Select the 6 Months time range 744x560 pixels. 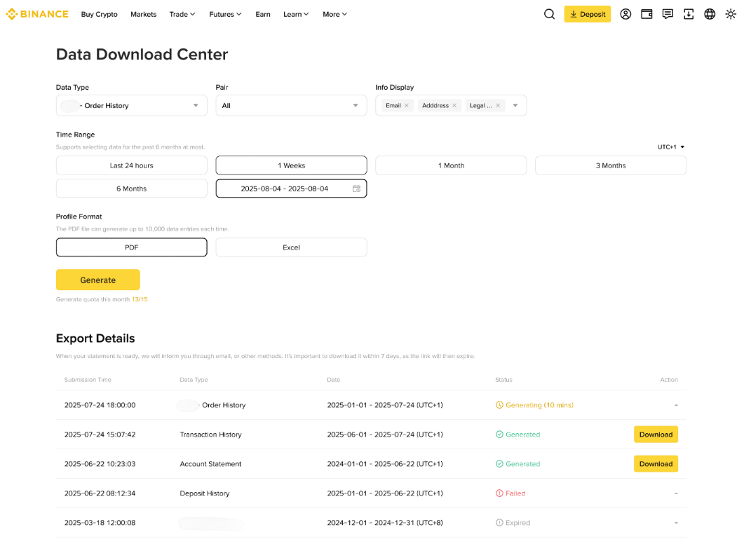click(x=131, y=189)
